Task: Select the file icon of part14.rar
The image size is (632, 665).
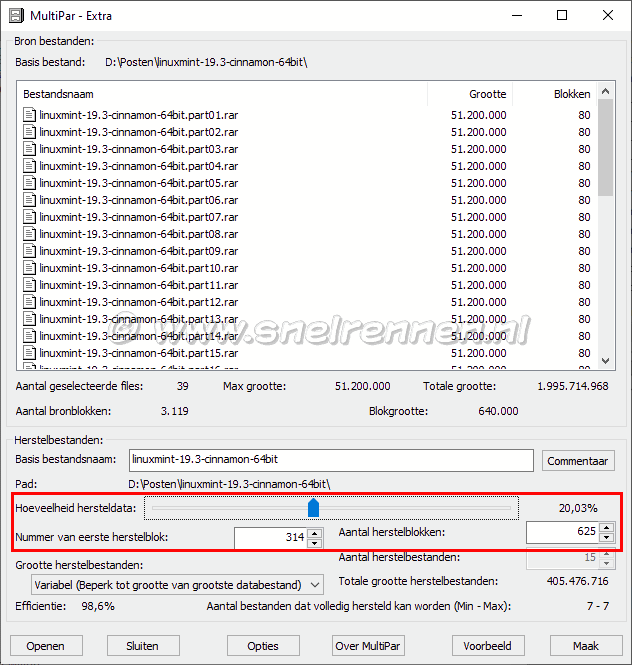Action: tap(29, 335)
